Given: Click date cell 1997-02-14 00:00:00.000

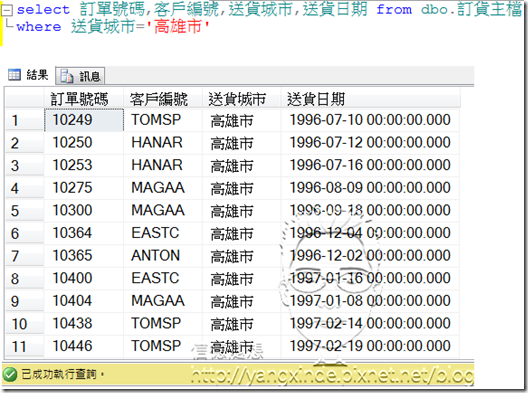Looking at the screenshot, I should coord(370,323).
